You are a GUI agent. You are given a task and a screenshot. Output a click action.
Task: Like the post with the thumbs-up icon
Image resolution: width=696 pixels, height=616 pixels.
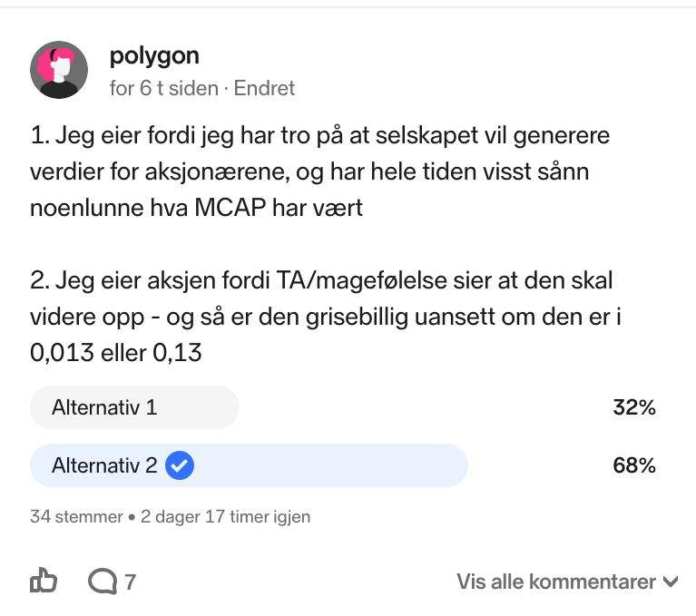(x=44, y=581)
